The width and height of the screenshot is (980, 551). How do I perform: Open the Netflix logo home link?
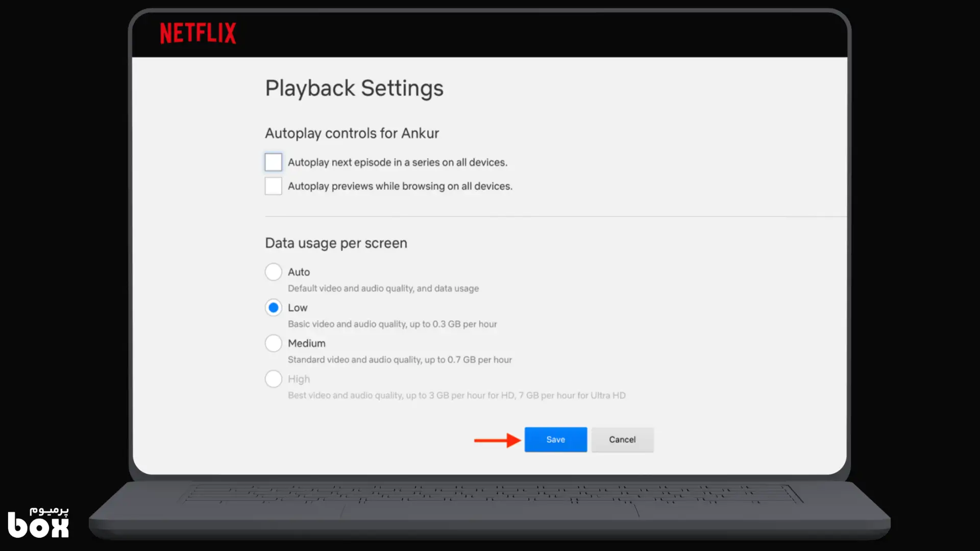click(x=198, y=33)
